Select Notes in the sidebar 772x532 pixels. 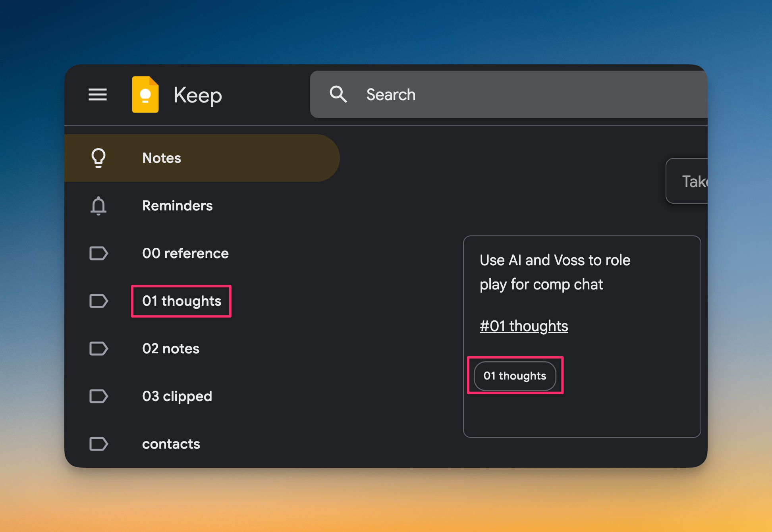162,158
